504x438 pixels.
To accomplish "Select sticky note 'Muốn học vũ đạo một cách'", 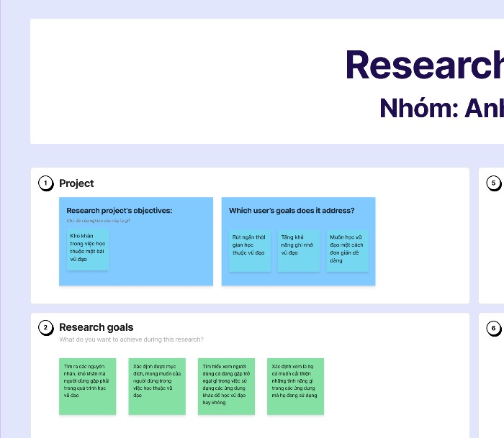I will coord(348,251).
